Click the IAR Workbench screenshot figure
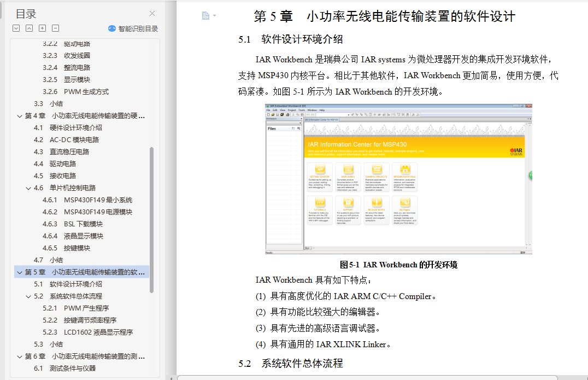Screen dimensions: 588x380 398,179
